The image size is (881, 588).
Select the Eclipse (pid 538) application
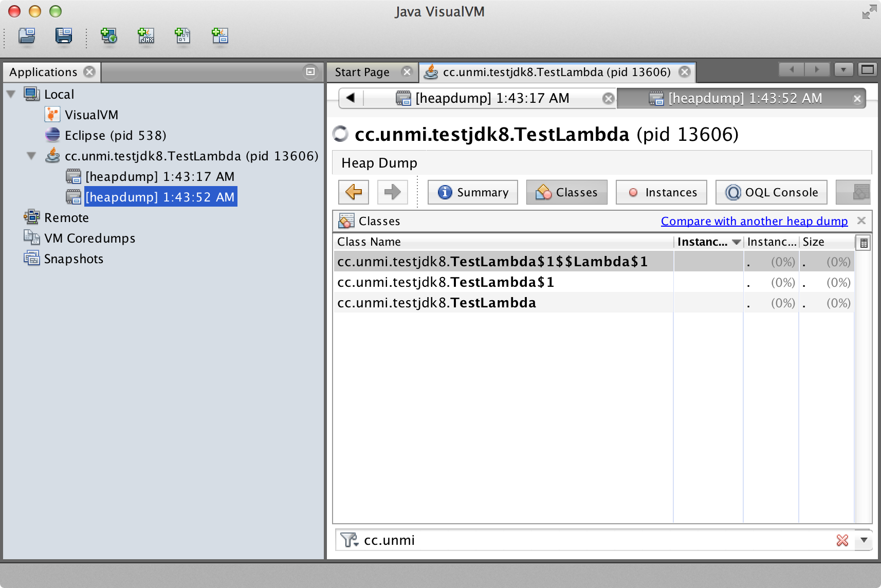click(x=115, y=135)
